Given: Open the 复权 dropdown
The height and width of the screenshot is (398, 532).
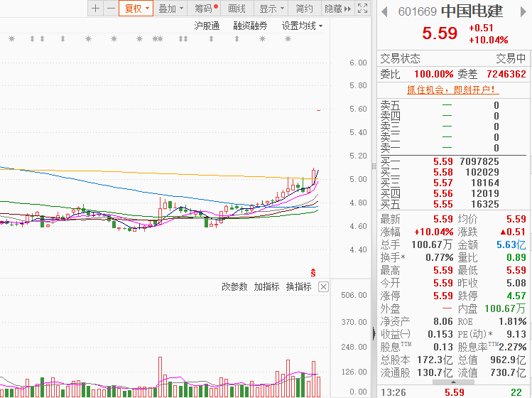Looking at the screenshot, I should click(136, 8).
